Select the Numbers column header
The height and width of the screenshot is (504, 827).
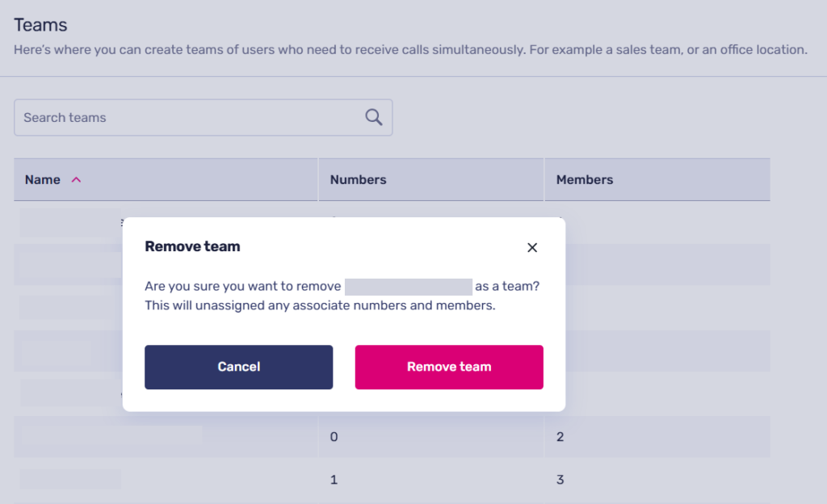click(x=358, y=180)
